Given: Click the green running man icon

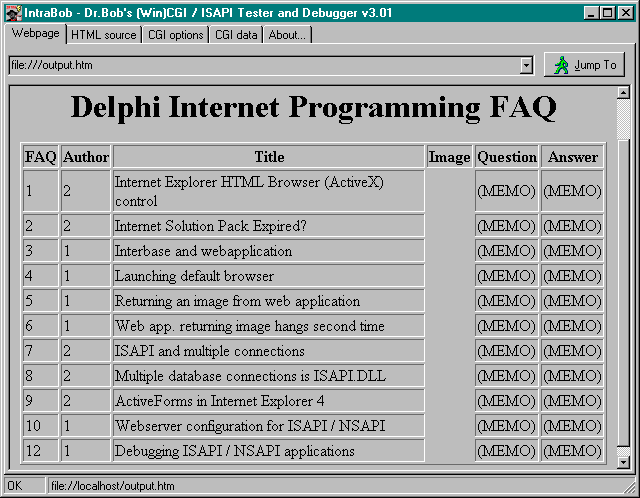Looking at the screenshot, I should 561,65.
